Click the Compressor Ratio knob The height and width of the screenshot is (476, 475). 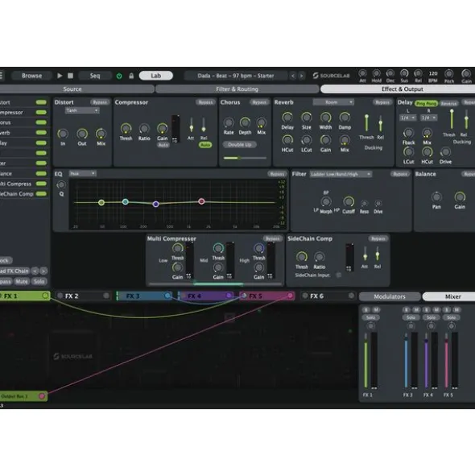click(144, 128)
